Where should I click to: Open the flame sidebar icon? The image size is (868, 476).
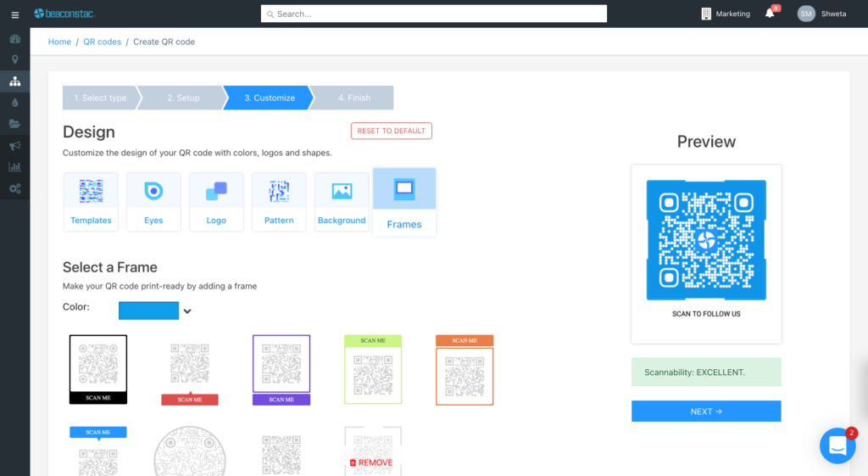[15, 103]
